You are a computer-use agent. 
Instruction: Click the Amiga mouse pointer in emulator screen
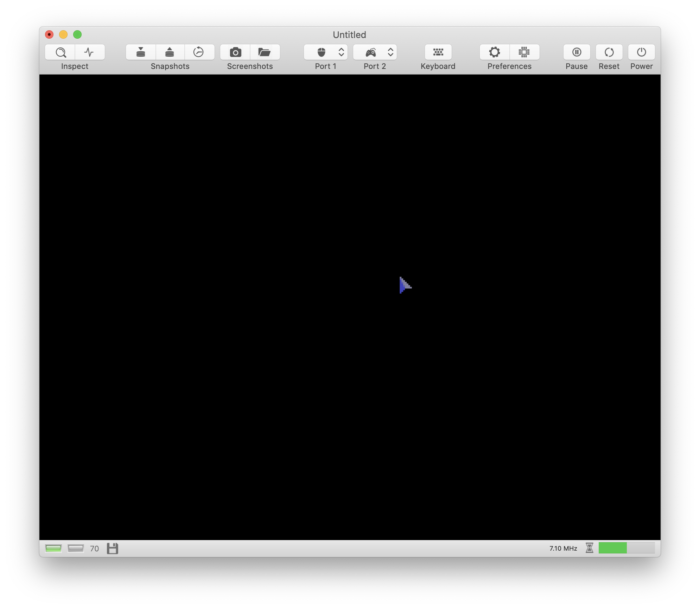405,285
